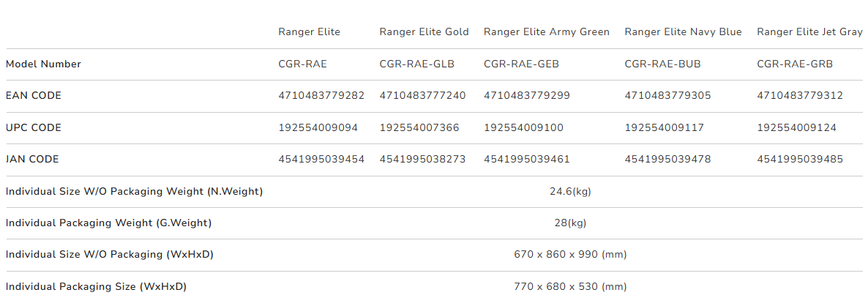Select the EAN CODE row label
The image size is (868, 306).
point(34,96)
